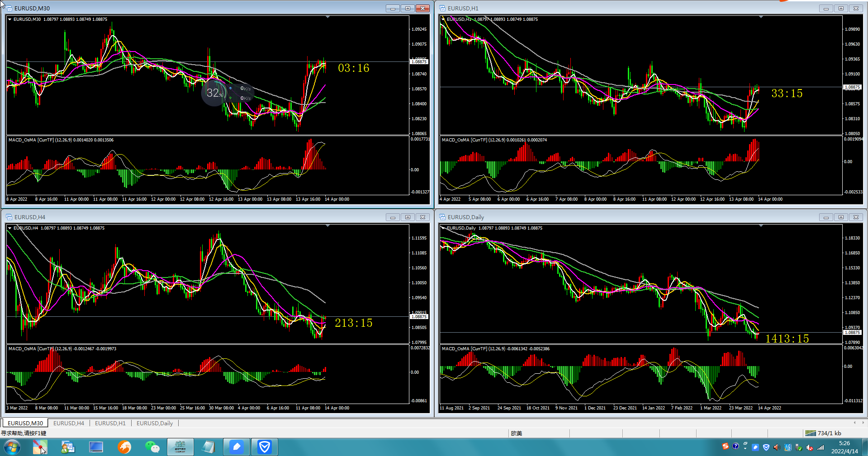Click the EURUSD,Daily chart window title icon
Screen dimensions: 868x456
[442, 217]
